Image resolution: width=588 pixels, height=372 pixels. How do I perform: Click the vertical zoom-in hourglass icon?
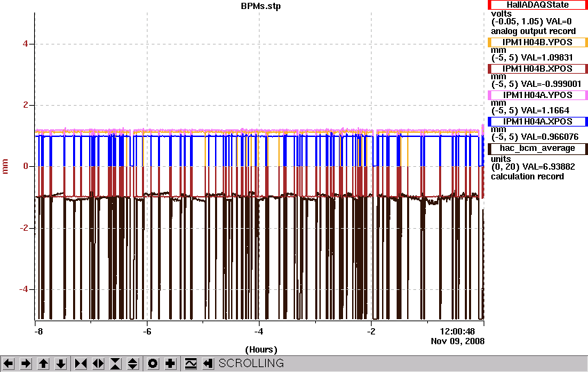pos(116,364)
